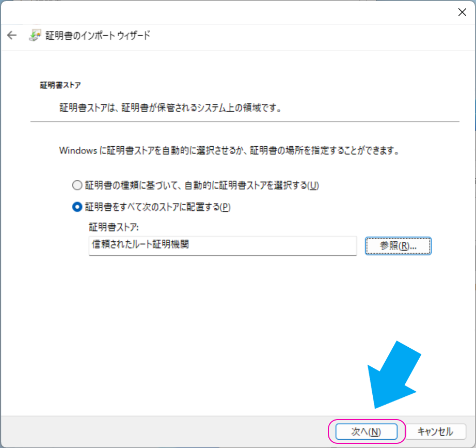Click the bold 証明書ストア heading

coord(60,85)
